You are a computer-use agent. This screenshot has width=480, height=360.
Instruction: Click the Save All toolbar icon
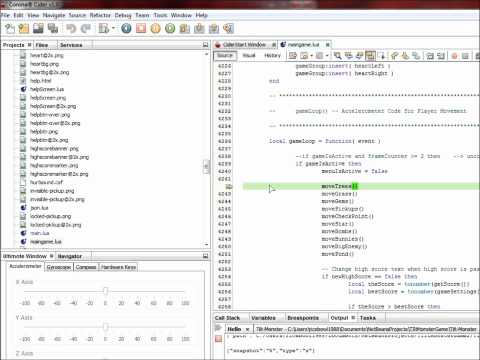(x=53, y=29)
